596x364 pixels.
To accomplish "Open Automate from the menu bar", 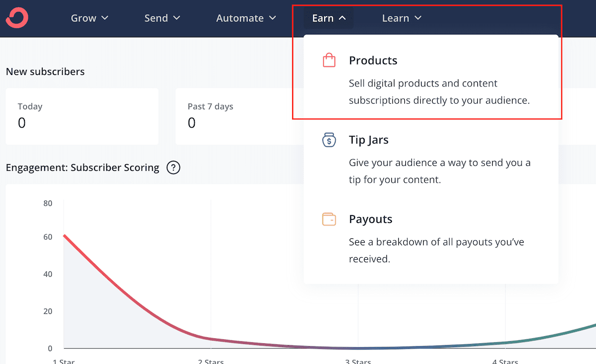I will pyautogui.click(x=240, y=18).
